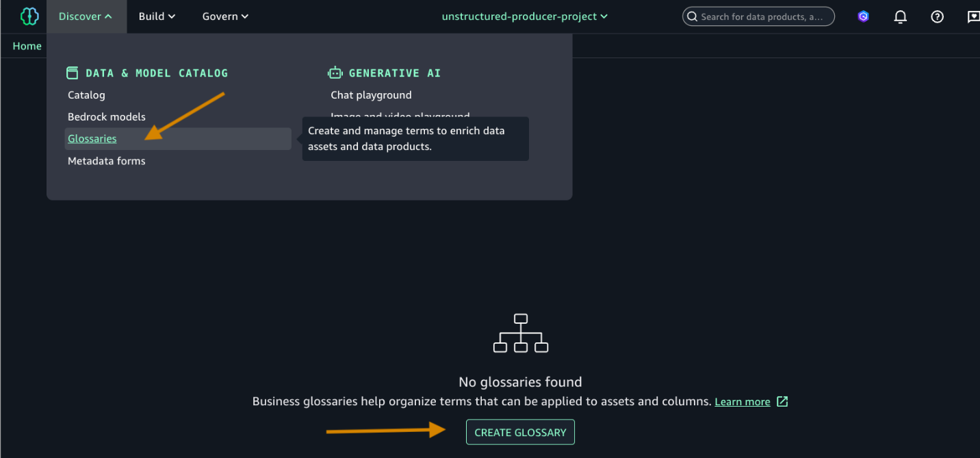The image size is (980, 458).
Task: Click the GENERATIVE AI heading
Action: coord(395,73)
